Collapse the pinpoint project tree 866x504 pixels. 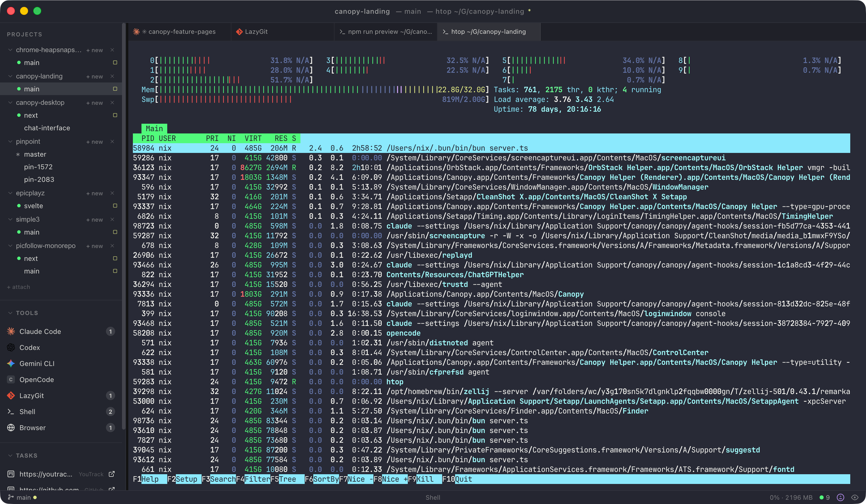pos(10,141)
